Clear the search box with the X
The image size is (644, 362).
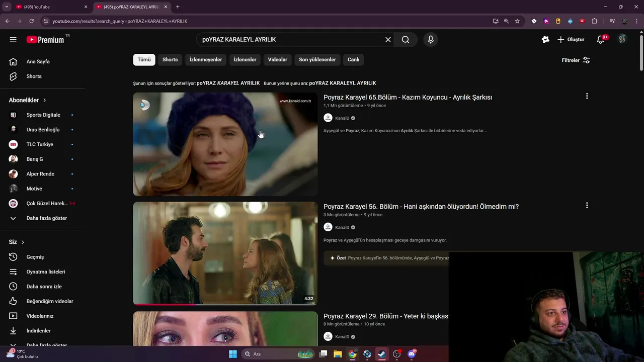[x=388, y=40]
